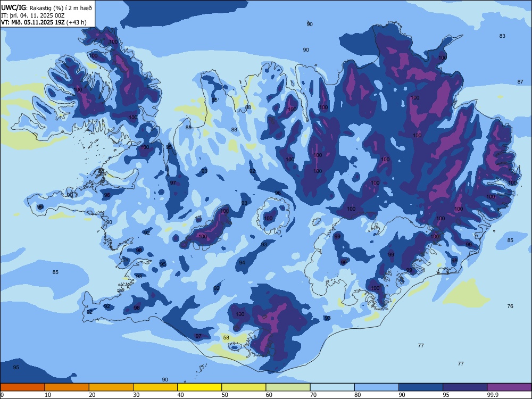Image resolution: width=532 pixels, height=399 pixels.
Task: Click the purple above-99.9 legend swatch
Action: pos(509,387)
